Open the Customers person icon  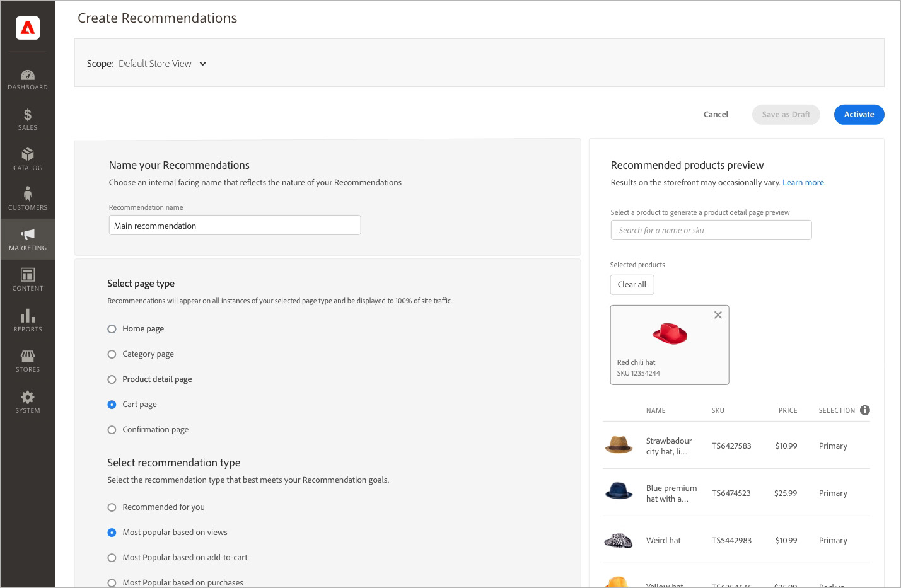tap(28, 194)
